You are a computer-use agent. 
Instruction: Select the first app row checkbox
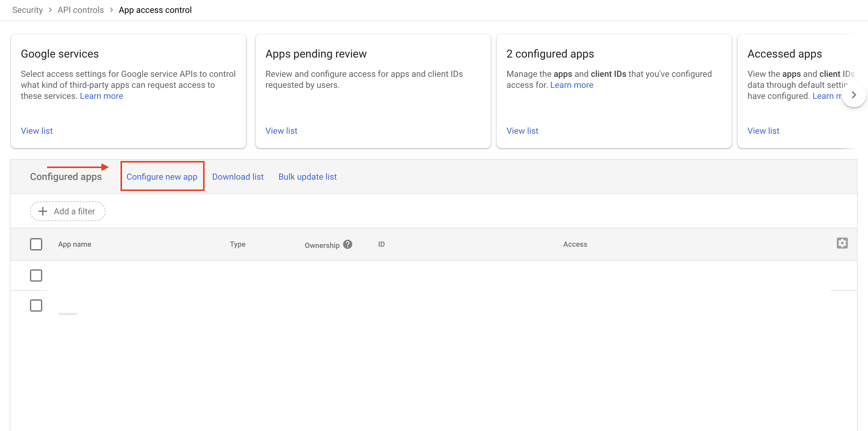click(x=36, y=275)
